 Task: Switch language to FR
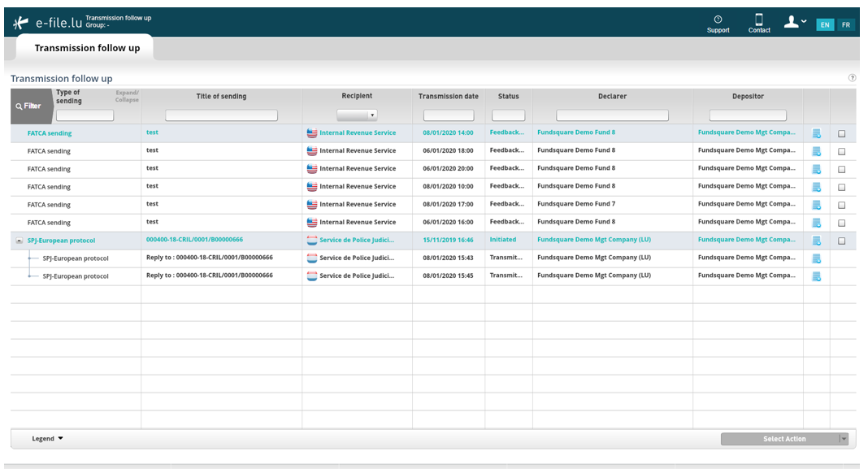846,25
